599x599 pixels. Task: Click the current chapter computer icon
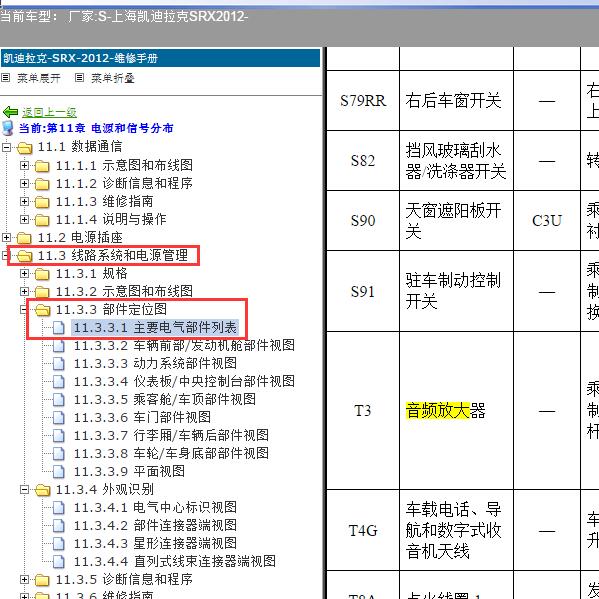[8, 128]
